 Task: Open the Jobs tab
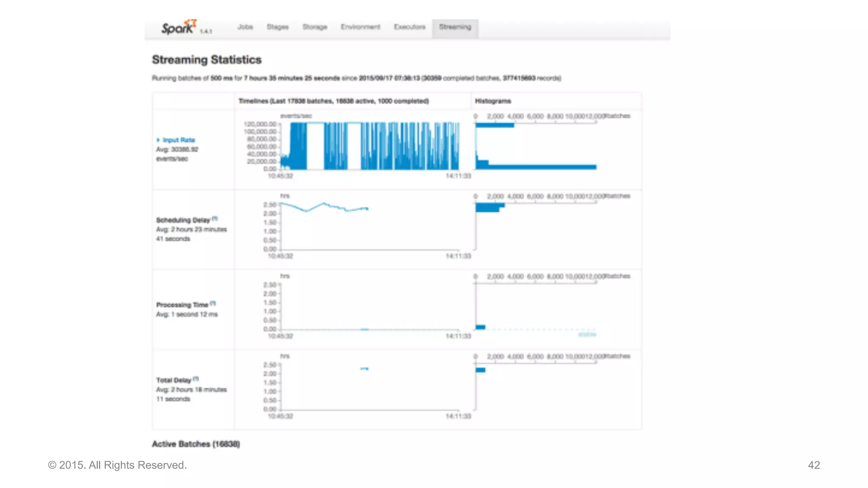coord(245,27)
